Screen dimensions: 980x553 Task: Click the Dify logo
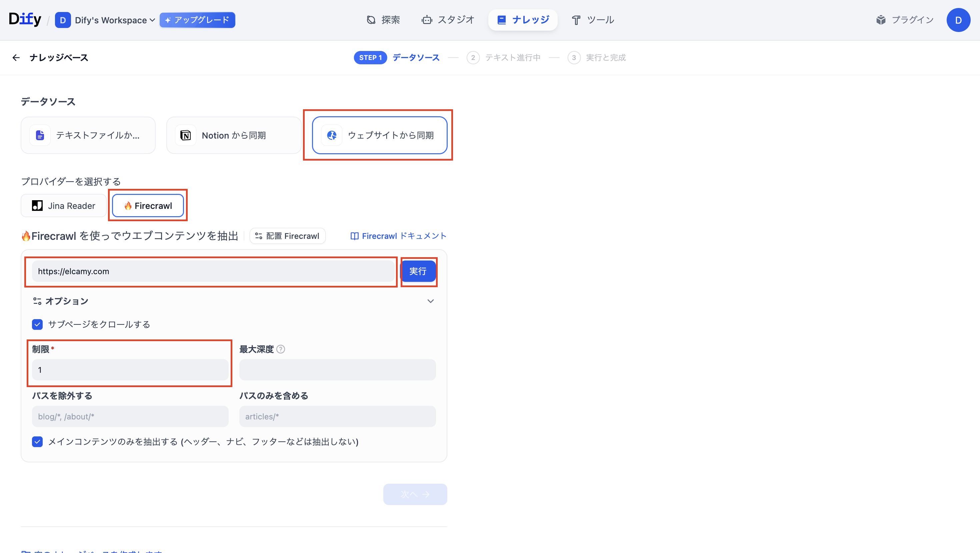25,19
